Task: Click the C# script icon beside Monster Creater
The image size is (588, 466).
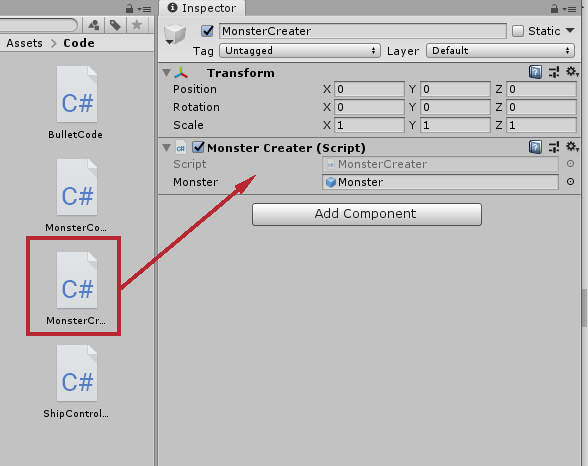Action: tap(181, 148)
